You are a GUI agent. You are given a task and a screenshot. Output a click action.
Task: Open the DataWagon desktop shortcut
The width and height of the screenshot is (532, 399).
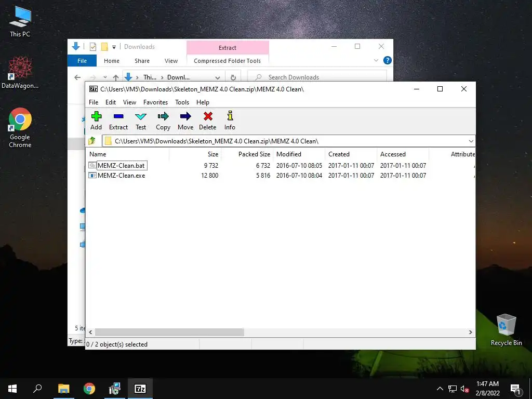(20, 73)
